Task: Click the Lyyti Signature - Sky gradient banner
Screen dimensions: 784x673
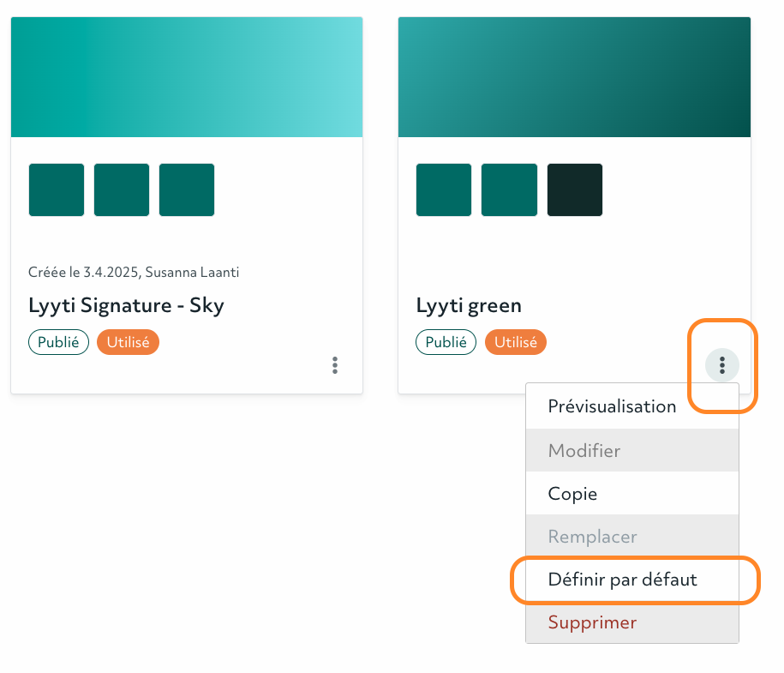Action: [187, 77]
